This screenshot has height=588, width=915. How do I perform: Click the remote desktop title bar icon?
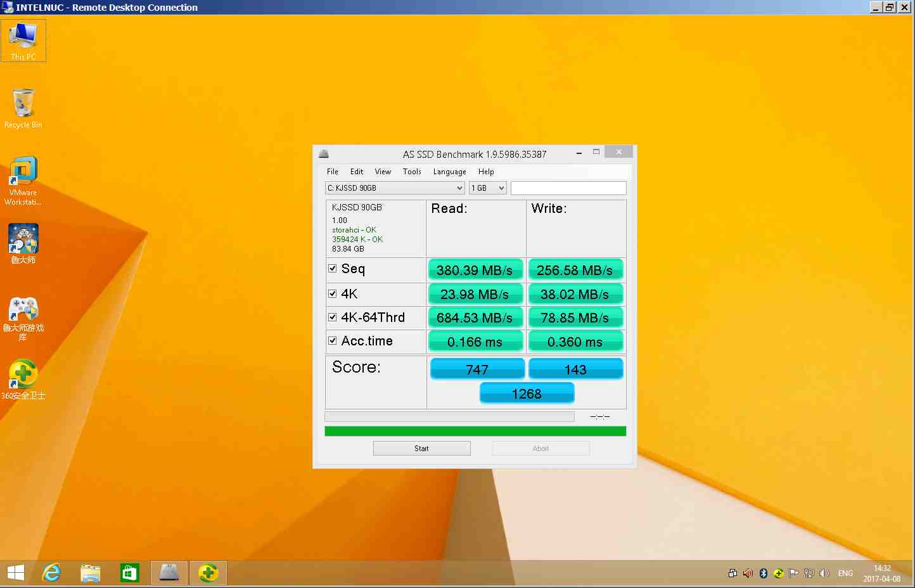8,7
